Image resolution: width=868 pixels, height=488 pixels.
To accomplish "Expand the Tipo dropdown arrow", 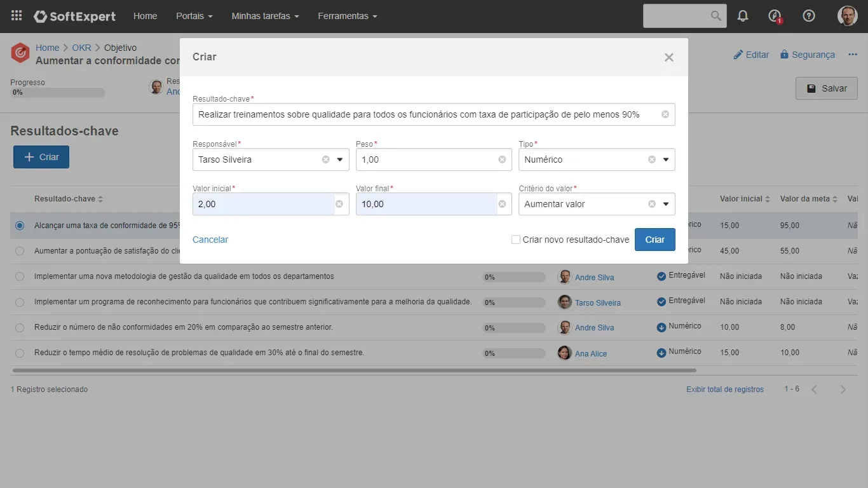I will (x=666, y=159).
